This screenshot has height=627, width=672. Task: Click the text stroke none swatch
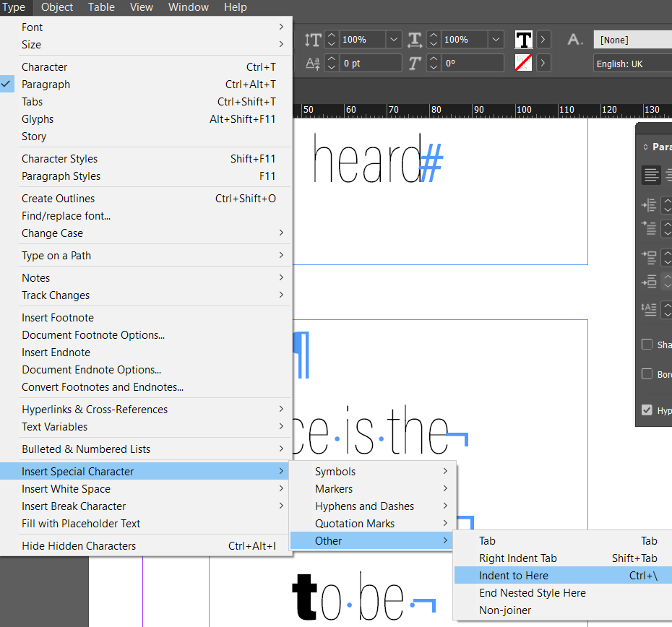pos(524,64)
